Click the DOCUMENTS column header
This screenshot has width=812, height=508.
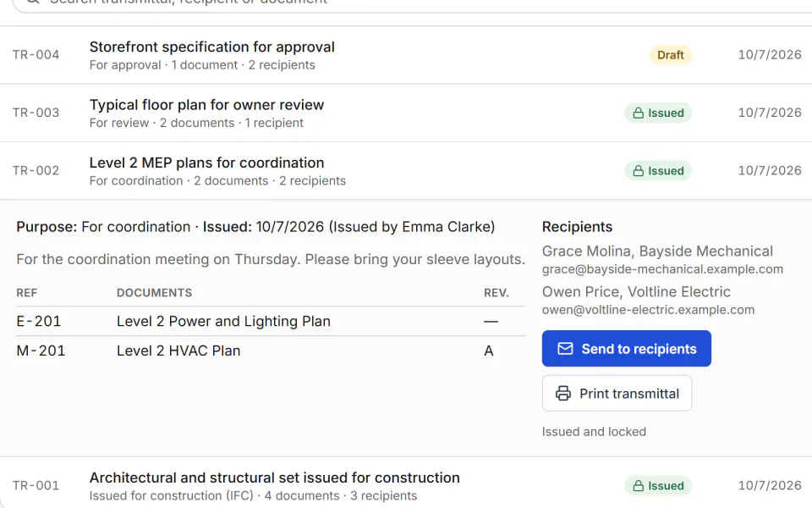click(154, 293)
